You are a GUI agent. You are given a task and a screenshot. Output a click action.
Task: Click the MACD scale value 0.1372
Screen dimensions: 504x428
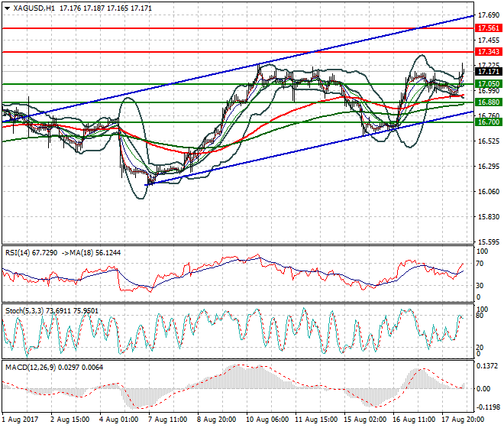(x=487, y=366)
